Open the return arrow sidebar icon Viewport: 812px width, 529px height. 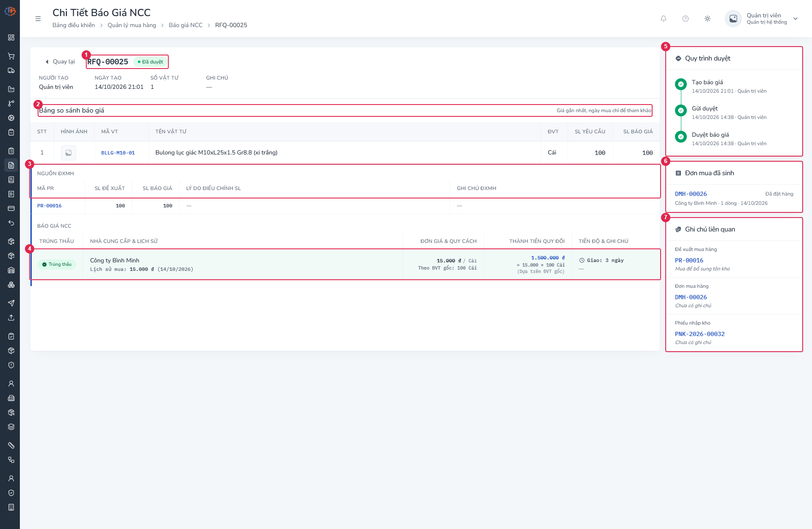pyautogui.click(x=11, y=223)
